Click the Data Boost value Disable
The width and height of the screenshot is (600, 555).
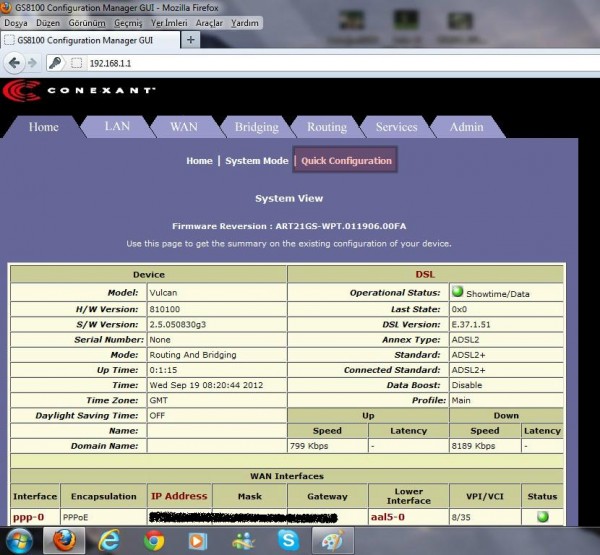tap(467, 385)
